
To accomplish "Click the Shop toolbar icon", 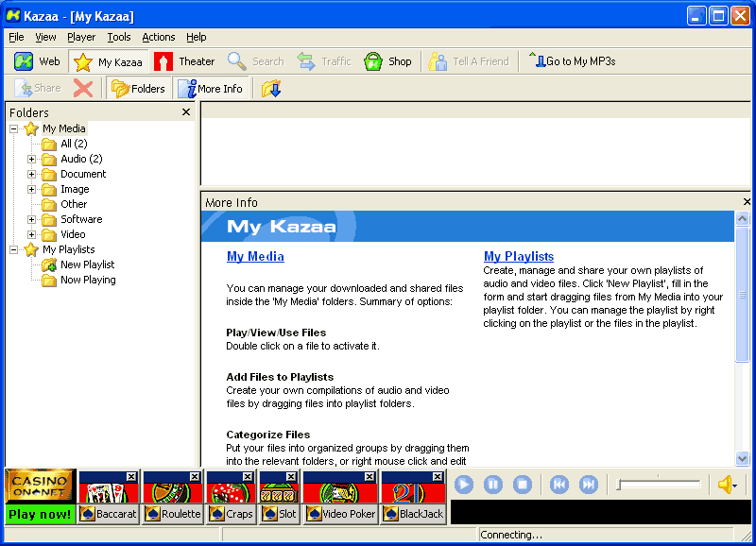I will (387, 61).
